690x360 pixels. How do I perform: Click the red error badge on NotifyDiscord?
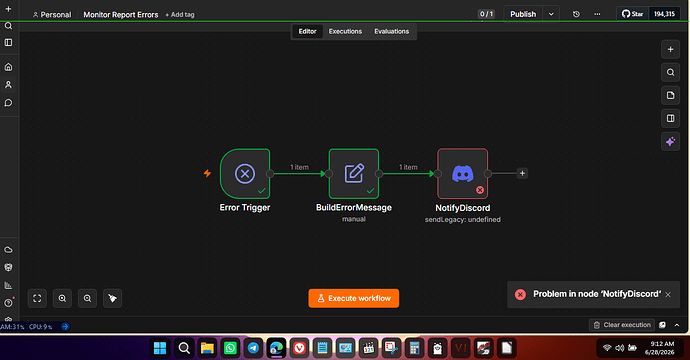click(x=480, y=190)
